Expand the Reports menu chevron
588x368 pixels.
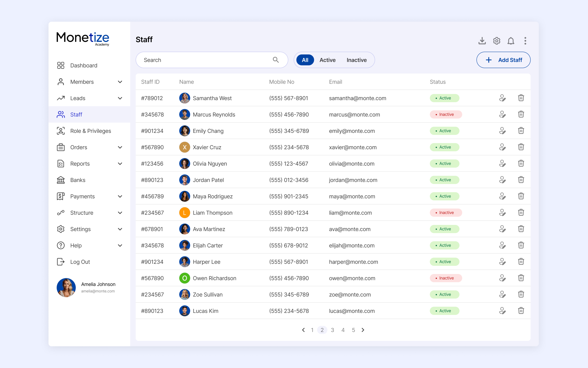(x=120, y=164)
